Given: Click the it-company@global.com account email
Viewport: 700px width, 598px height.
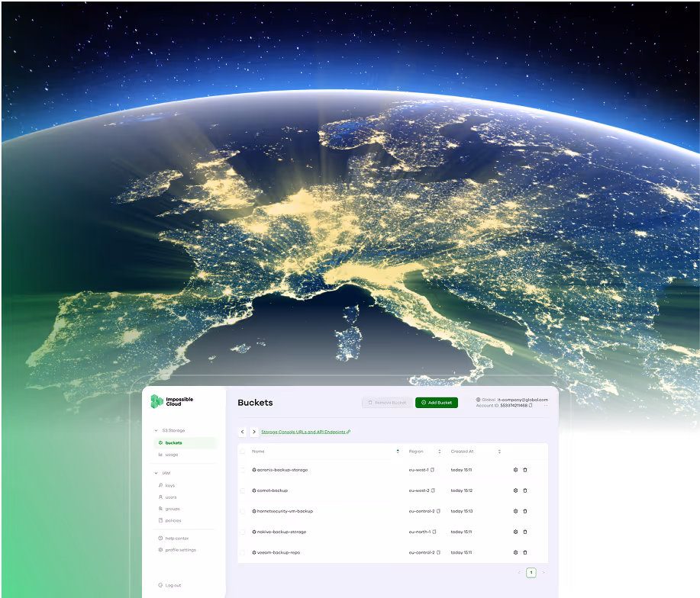Looking at the screenshot, I should [x=523, y=400].
